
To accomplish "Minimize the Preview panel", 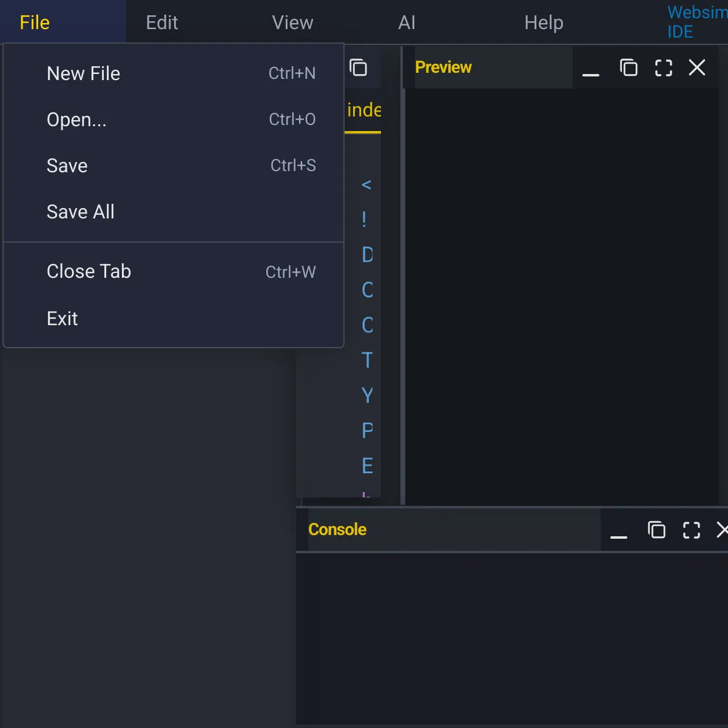I will click(590, 71).
